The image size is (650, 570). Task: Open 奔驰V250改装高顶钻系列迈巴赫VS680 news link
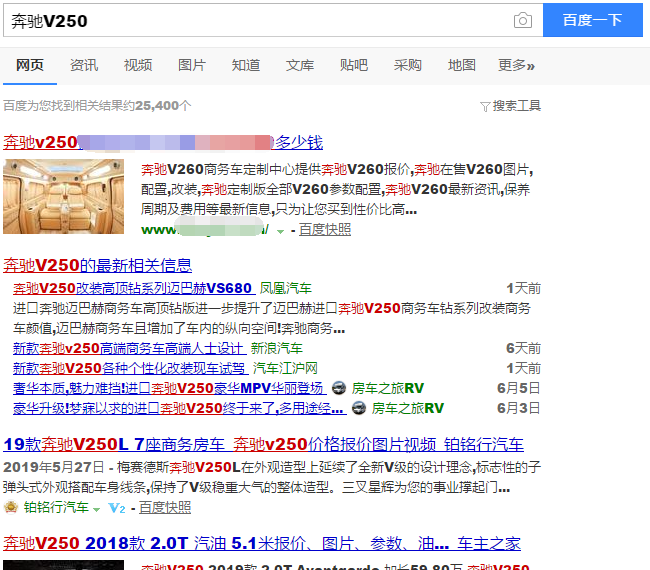pos(134,288)
